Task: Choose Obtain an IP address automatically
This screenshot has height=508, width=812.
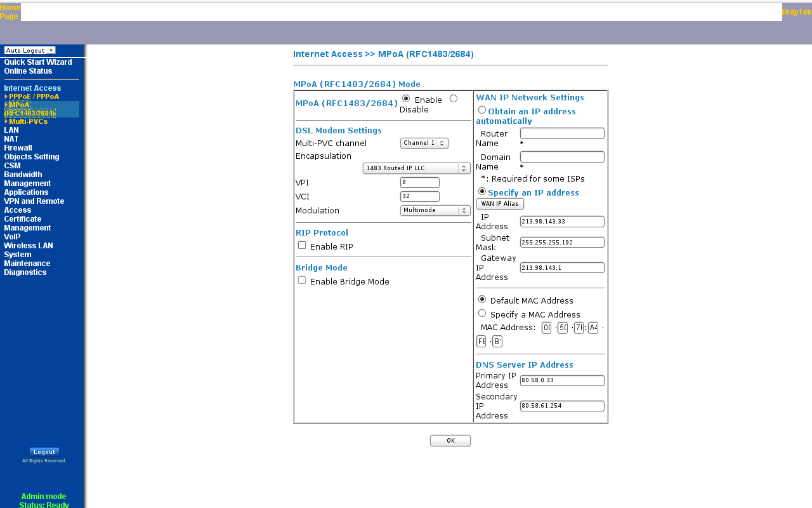Action: click(482, 110)
